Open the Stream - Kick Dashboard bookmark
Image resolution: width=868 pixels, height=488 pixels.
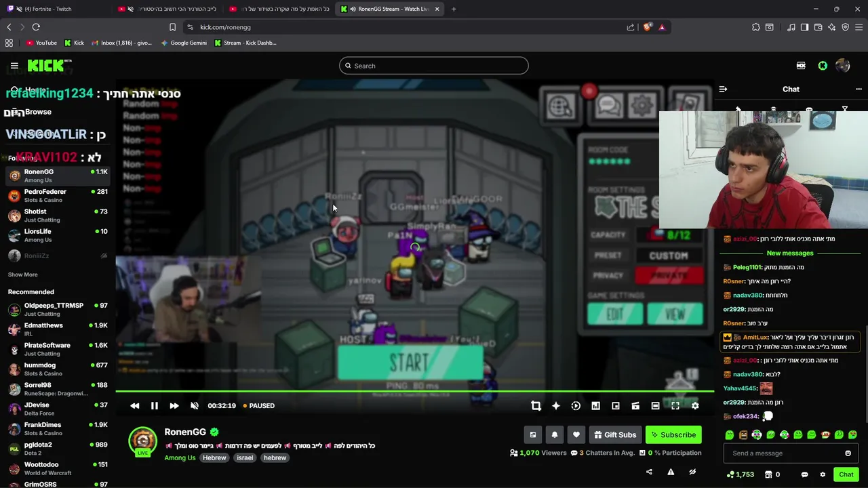245,43
